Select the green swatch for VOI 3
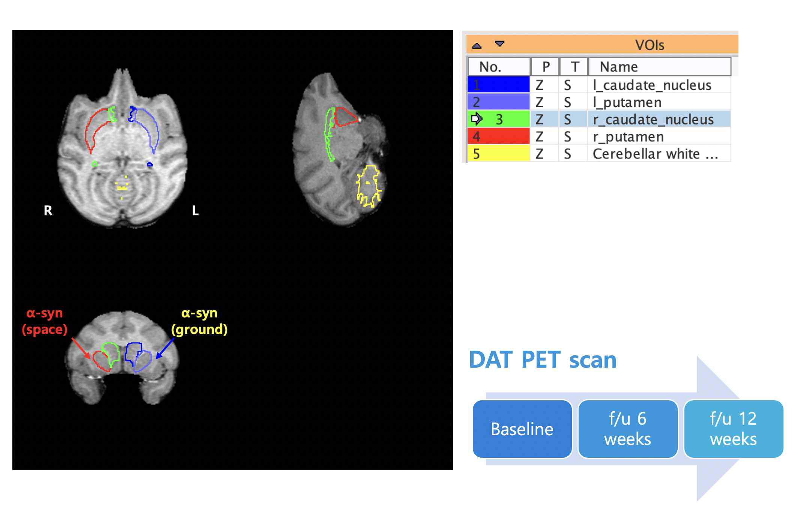Screen dimensions: 812x517 click(x=499, y=119)
